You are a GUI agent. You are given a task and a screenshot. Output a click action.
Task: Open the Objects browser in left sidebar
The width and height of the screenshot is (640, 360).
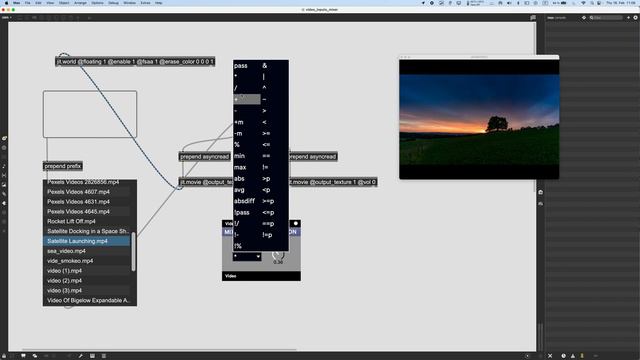point(4,138)
